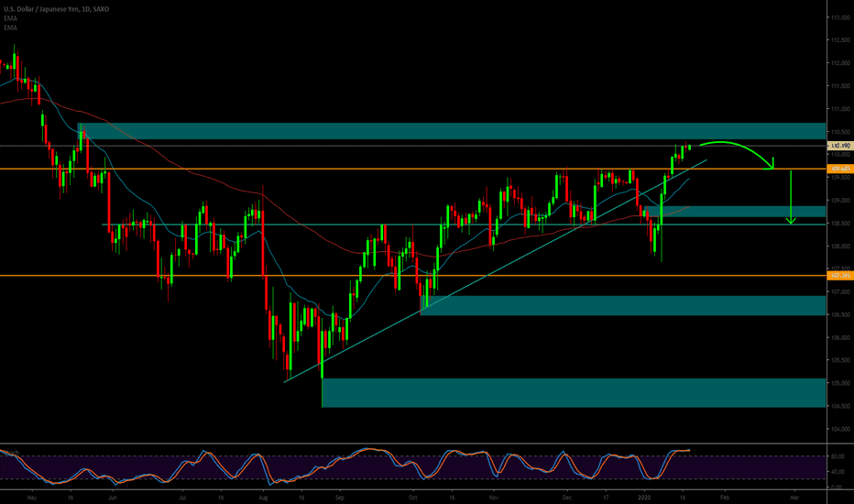
Task: Click the Sep label on the time axis
Action: (x=338, y=495)
